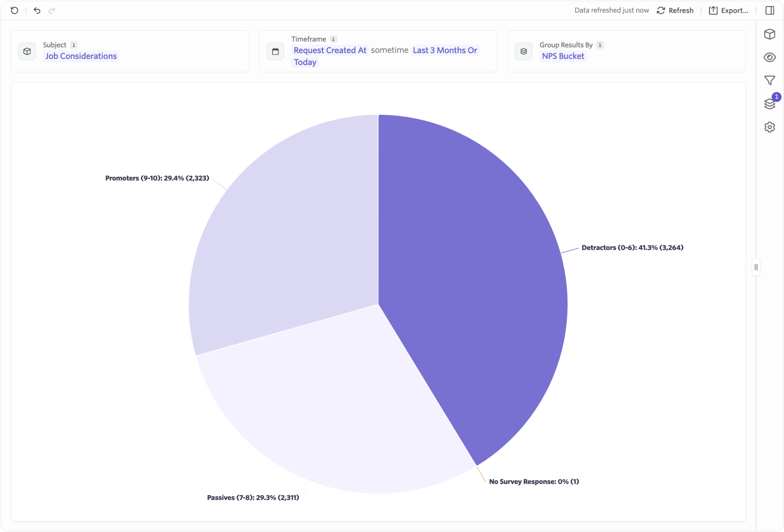Open the cube icon in right sidebar
Screen dimensions: 784x532
[769, 34]
